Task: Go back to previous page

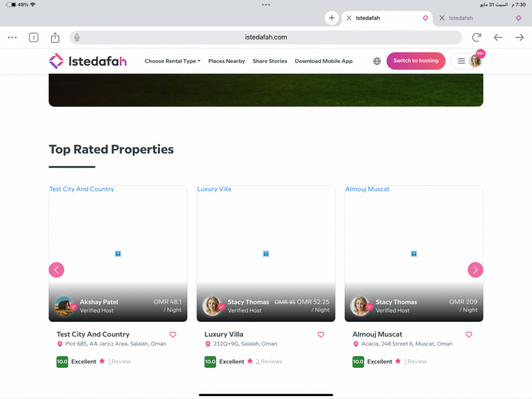Action: pos(498,37)
